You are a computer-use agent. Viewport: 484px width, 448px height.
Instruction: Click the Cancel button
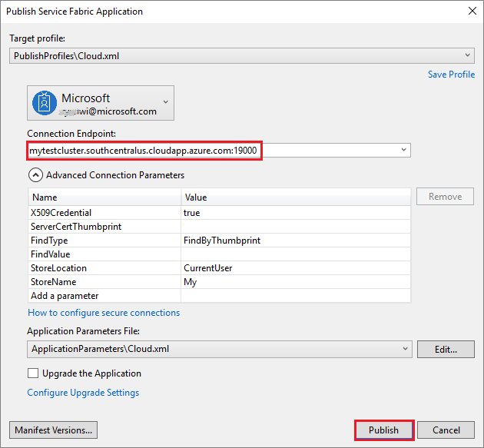pyautogui.click(x=446, y=430)
